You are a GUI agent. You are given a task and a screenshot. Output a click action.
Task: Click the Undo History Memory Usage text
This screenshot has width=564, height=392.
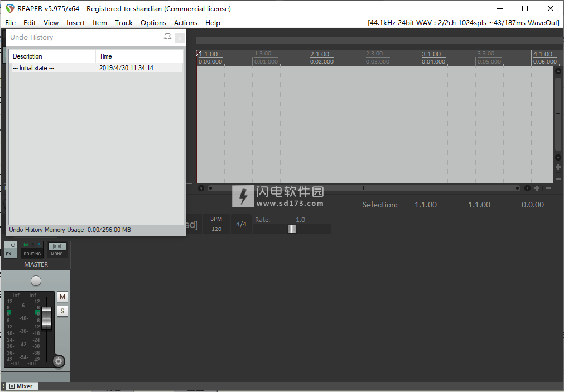70,230
